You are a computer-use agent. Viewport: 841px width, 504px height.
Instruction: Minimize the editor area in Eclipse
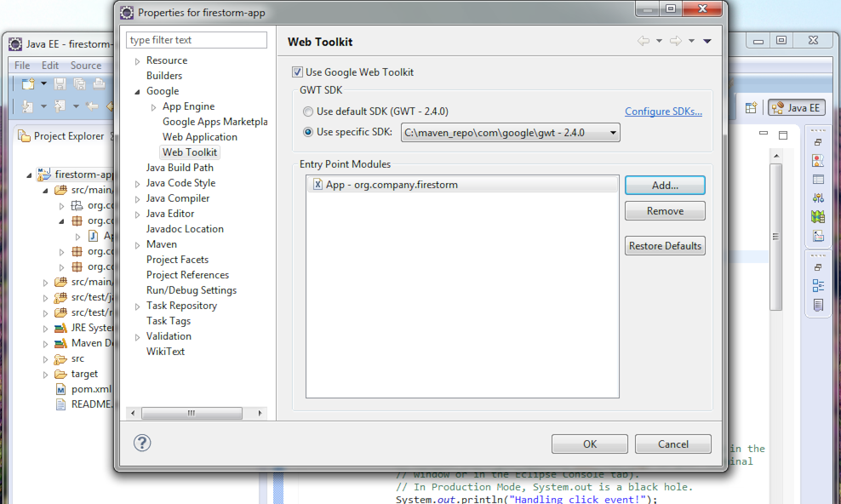764,133
